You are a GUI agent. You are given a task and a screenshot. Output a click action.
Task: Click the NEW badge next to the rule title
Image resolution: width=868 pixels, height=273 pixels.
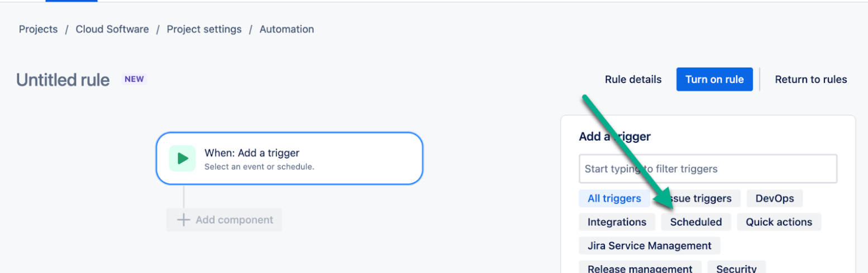tap(134, 79)
